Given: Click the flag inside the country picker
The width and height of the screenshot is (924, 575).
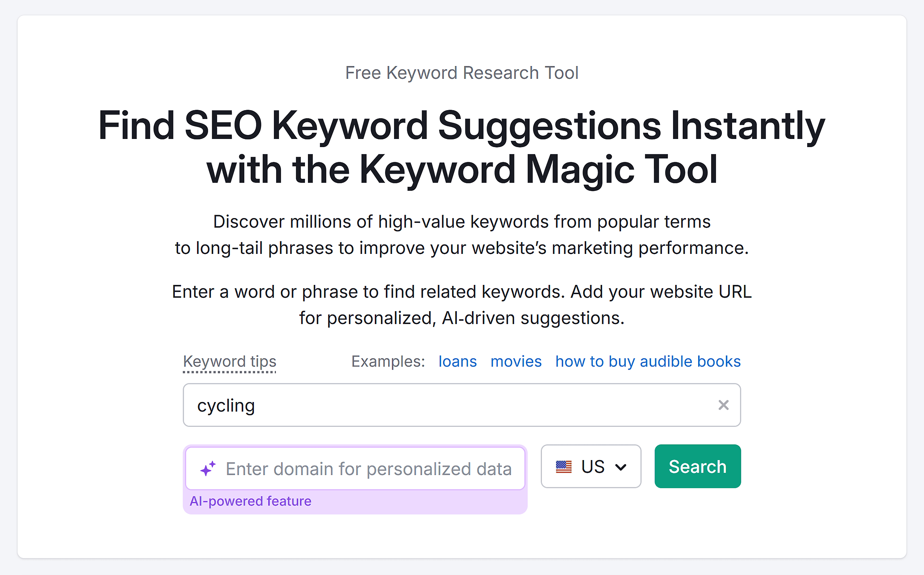Looking at the screenshot, I should click(564, 467).
